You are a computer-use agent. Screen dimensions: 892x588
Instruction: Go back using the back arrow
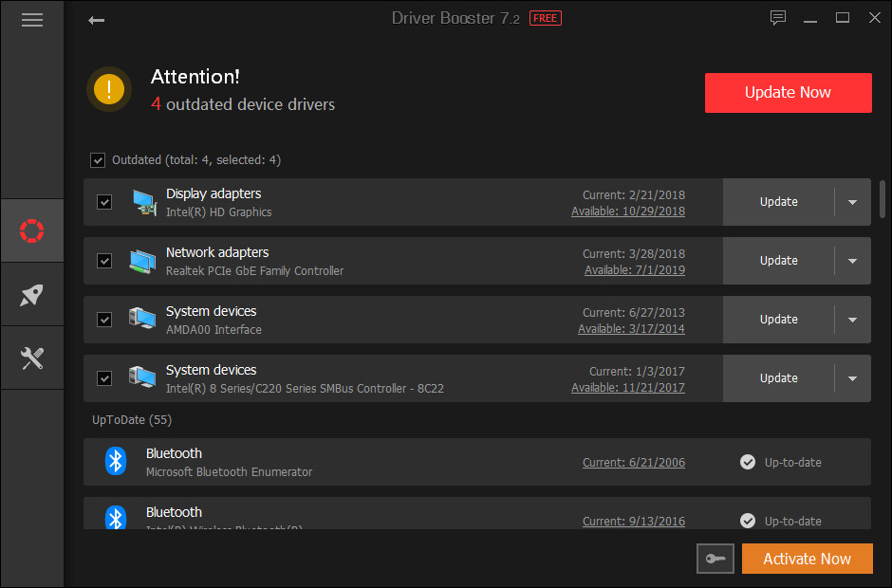[95, 18]
